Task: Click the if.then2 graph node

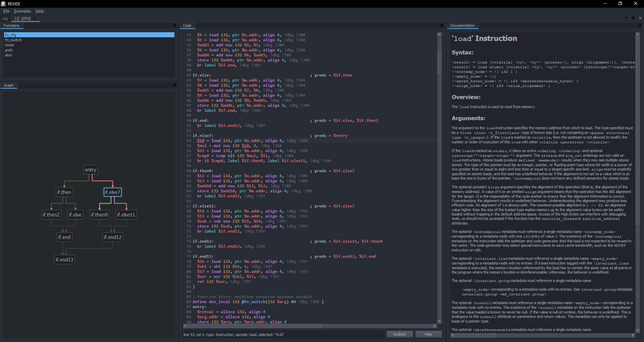Action: click(51, 215)
